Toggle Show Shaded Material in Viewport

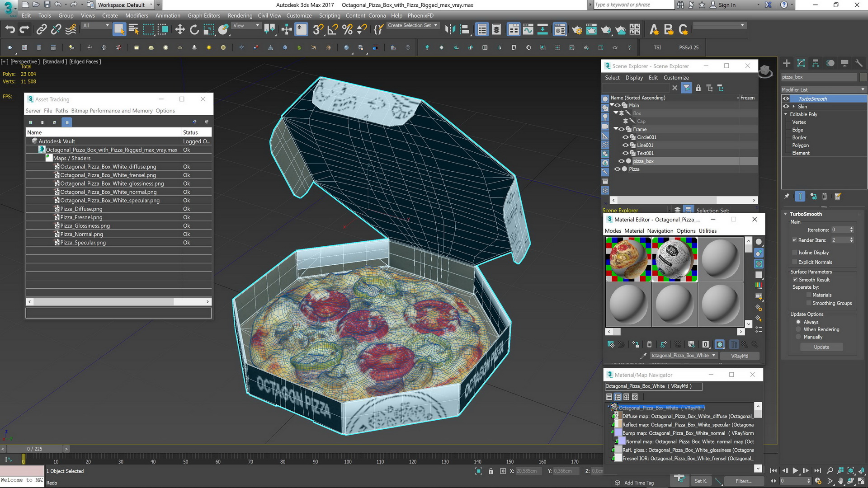(x=720, y=344)
